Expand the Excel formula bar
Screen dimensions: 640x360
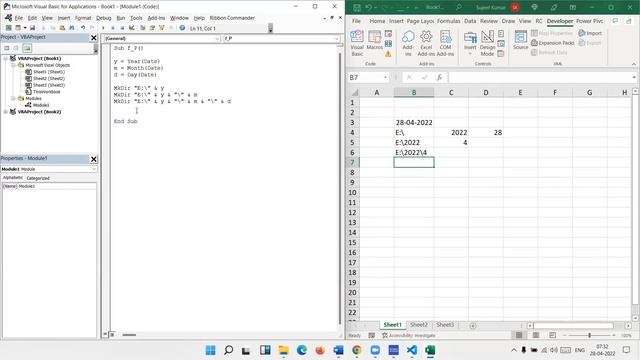click(x=633, y=77)
